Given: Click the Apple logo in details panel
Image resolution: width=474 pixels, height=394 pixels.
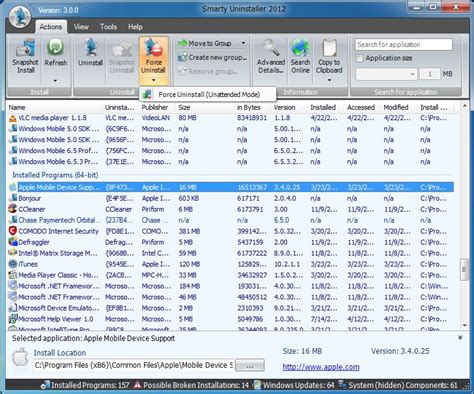Looking at the screenshot, I should point(21,357).
